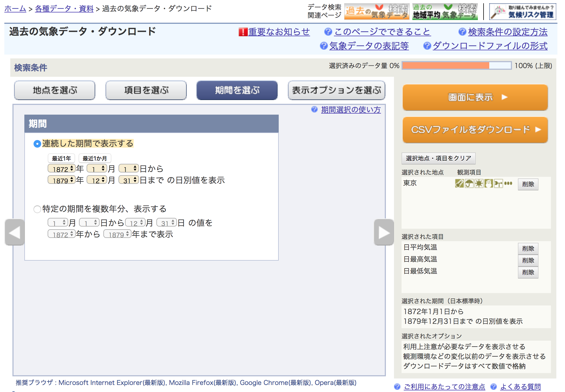Screen dimensions: 565x392
Task: Open the start year 1872 dropdown
Action: (x=61, y=169)
